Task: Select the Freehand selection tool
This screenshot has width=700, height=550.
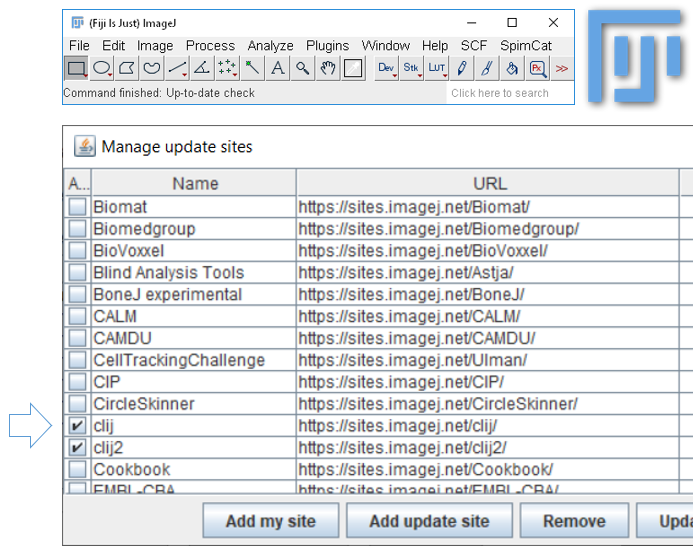Action: tap(152, 68)
